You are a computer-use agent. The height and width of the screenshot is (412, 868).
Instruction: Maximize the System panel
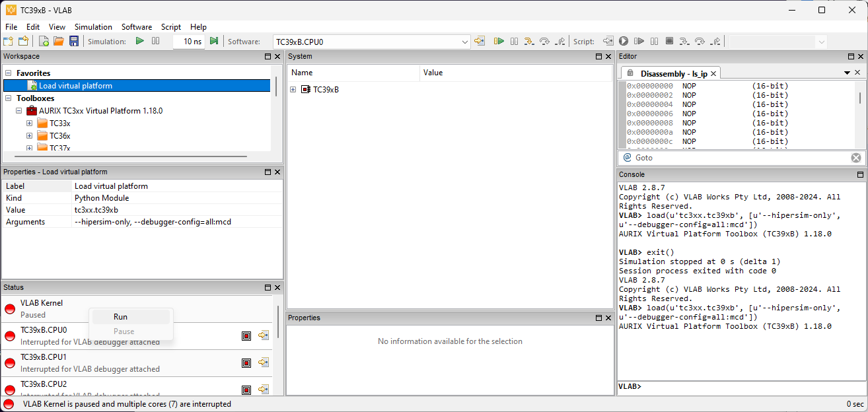[x=598, y=57]
